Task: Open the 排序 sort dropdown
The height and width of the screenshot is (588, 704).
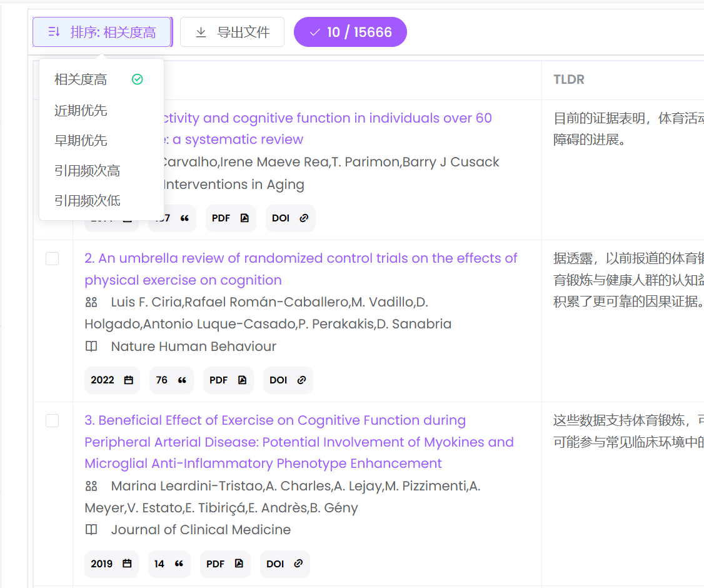Action: click(102, 31)
